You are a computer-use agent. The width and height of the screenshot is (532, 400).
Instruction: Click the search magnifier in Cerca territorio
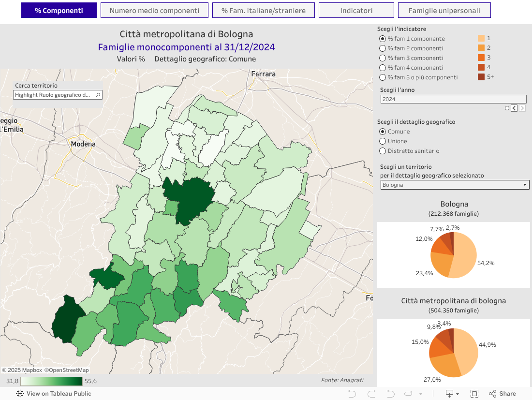[98, 95]
